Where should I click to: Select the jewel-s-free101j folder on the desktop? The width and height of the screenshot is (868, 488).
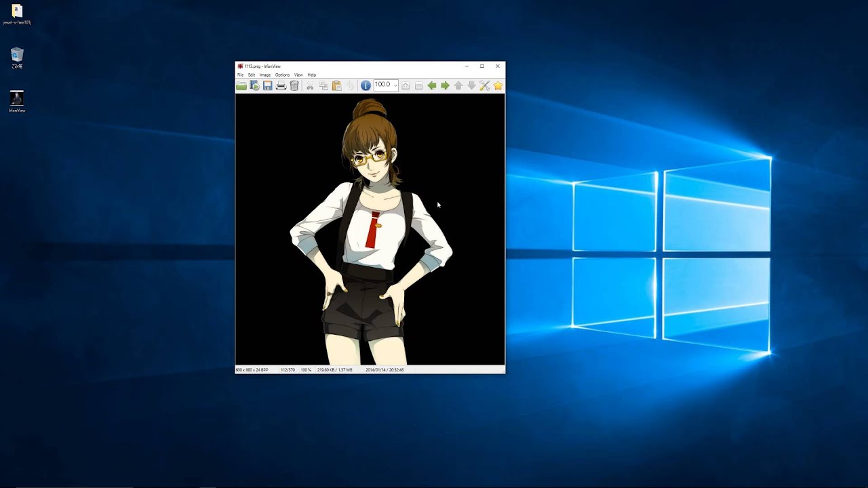click(17, 12)
